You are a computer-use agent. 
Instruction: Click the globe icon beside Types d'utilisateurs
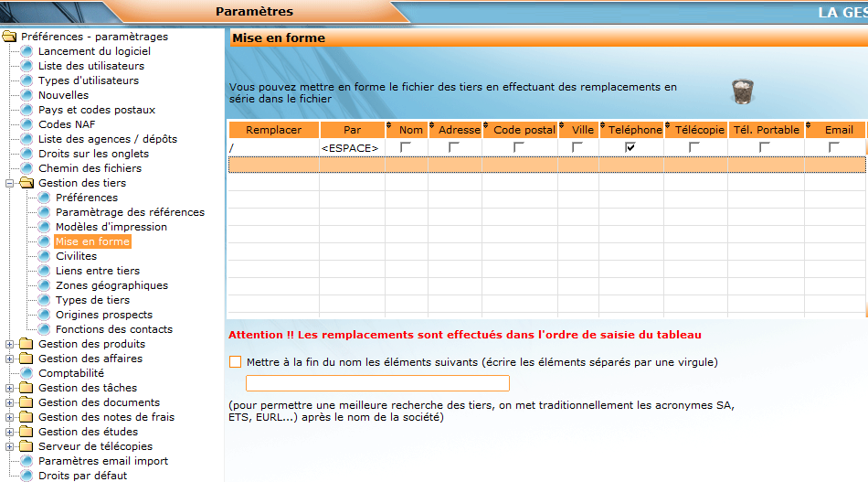(26, 80)
